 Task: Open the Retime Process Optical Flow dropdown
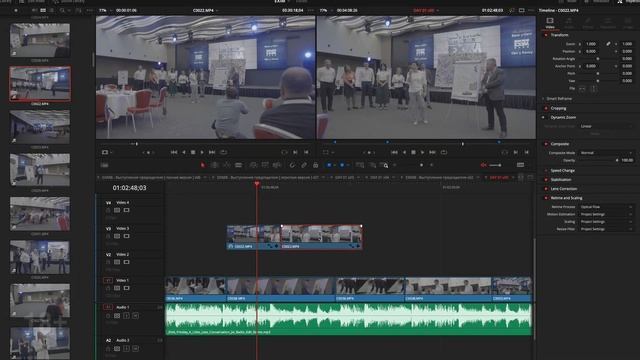click(606, 207)
